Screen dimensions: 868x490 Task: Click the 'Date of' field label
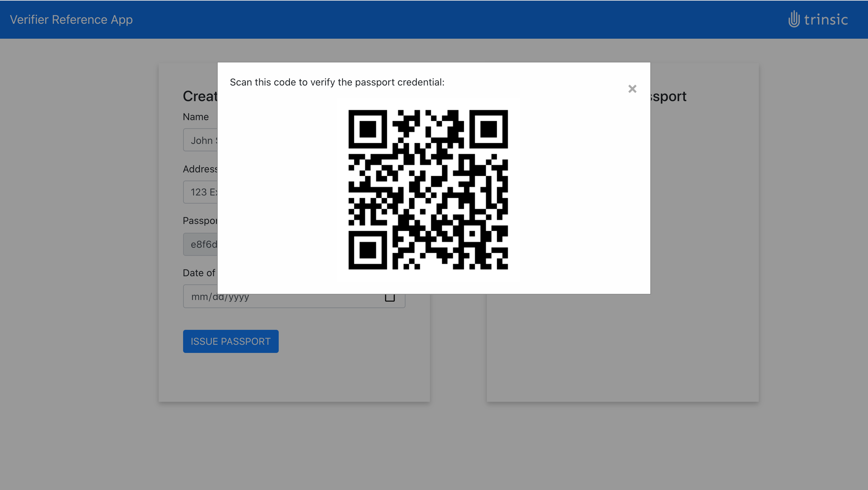tap(199, 273)
